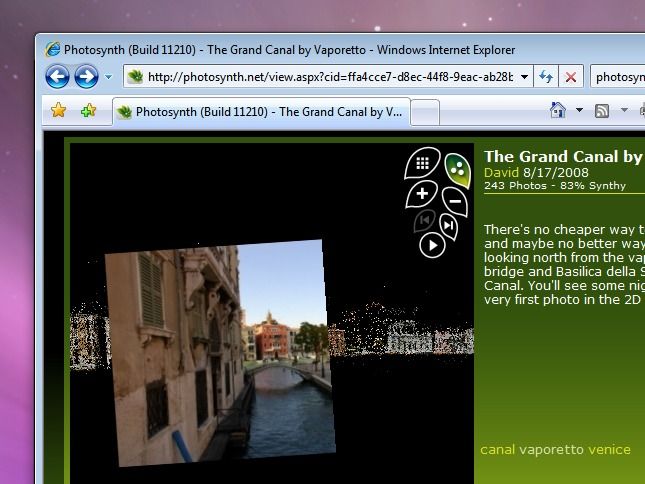Screen dimensions: 645x484
Task: Click the venice tag link
Action: click(609, 449)
